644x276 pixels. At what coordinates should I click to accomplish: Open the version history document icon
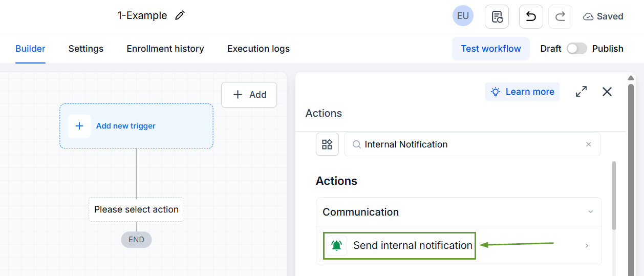[x=497, y=16]
